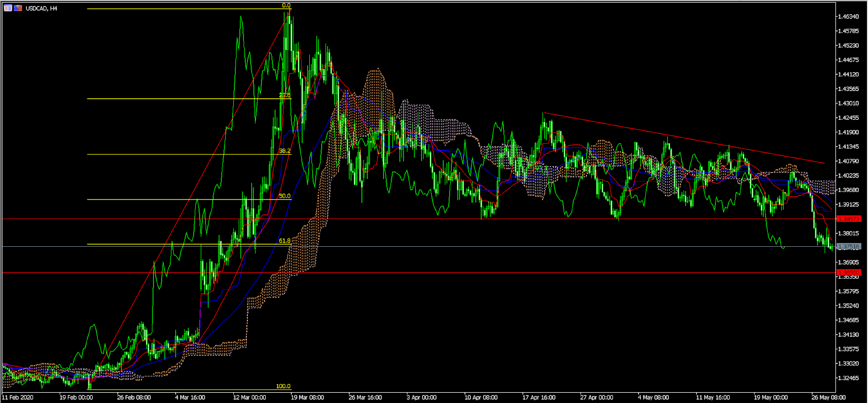Click the 19 Mar 08:00 time label
Image resolution: width=868 pixels, height=403 pixels.
[x=307, y=398]
